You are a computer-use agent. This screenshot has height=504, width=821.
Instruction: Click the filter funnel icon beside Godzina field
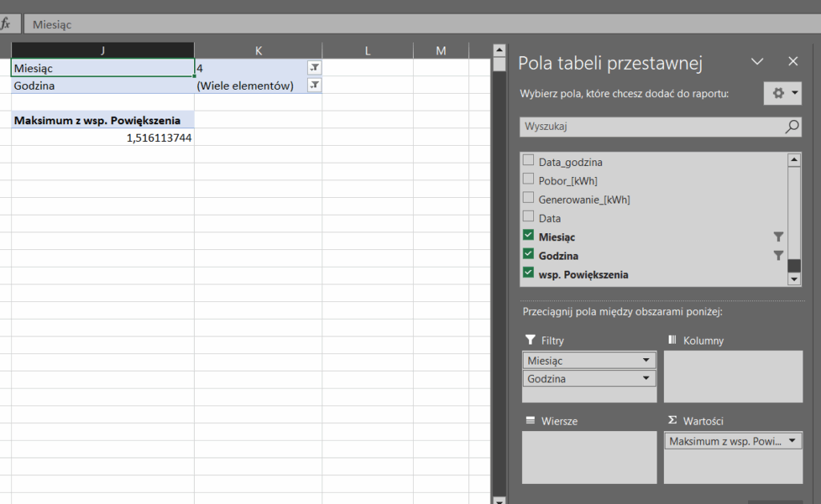pos(777,256)
